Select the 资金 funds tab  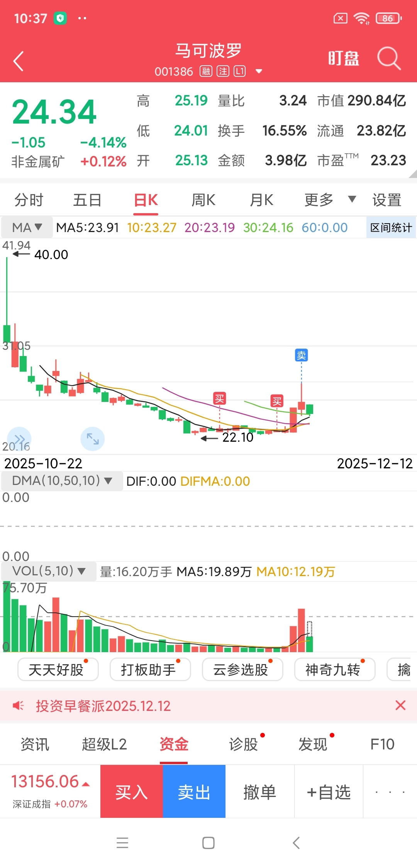[x=174, y=744]
